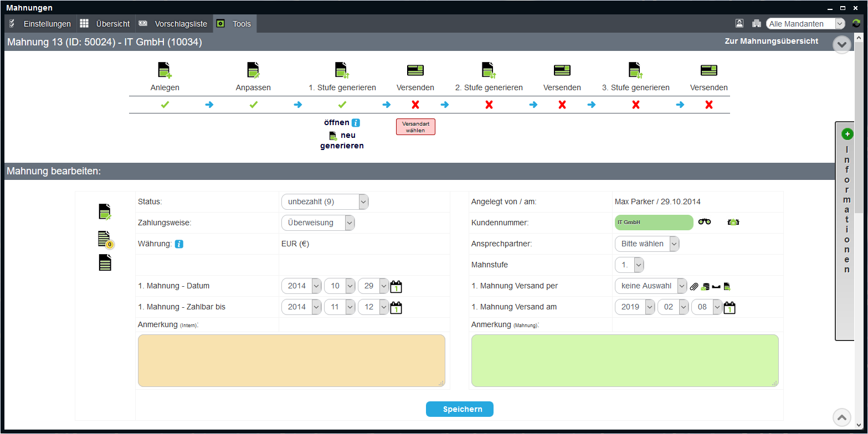Expand the Ansprechpartner Bitte wählen dropdown

646,244
